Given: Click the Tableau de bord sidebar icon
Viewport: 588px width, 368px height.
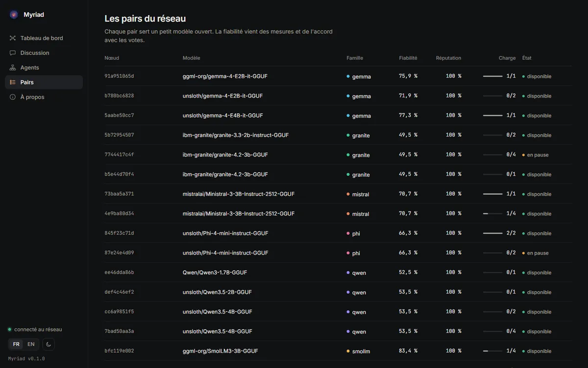Looking at the screenshot, I should (x=13, y=38).
